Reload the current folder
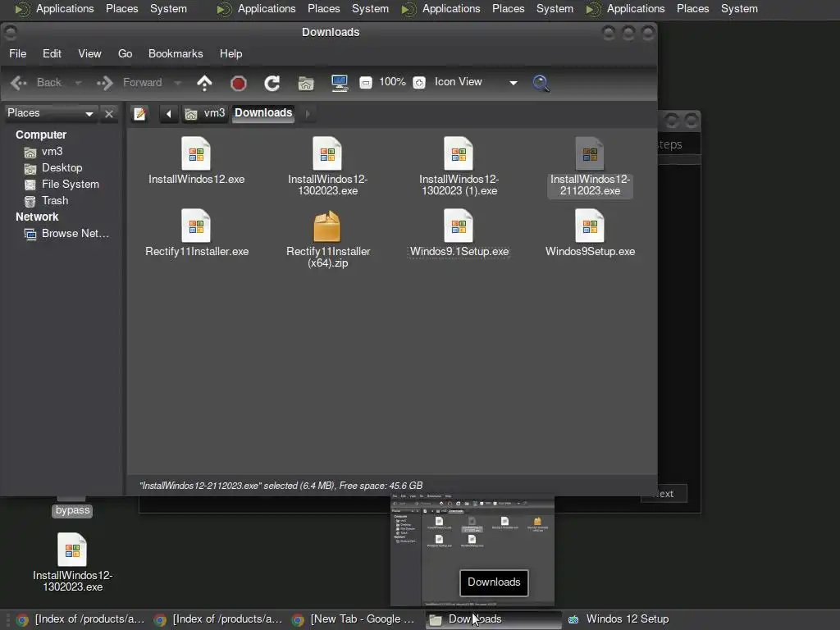 pyautogui.click(x=272, y=83)
